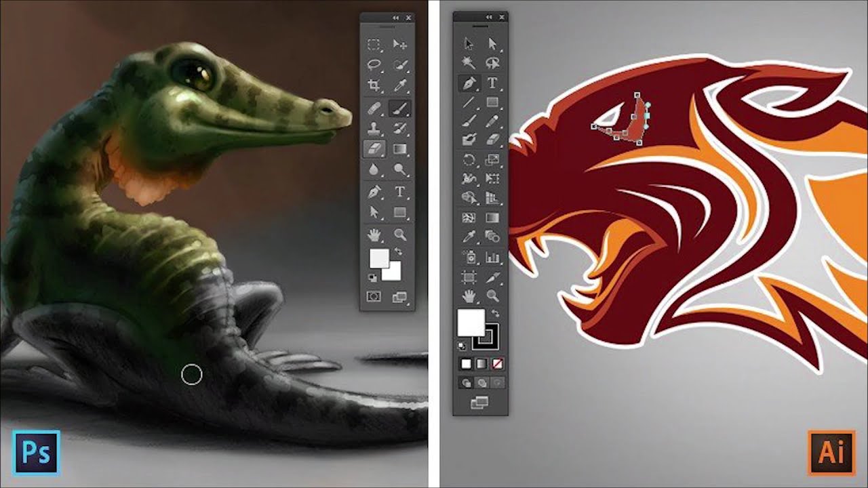
Task: Select the Pen tool in Photoshop toolbar
Action: pos(374,192)
